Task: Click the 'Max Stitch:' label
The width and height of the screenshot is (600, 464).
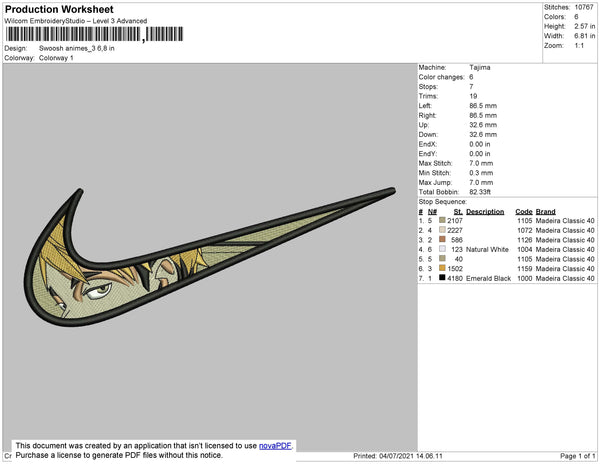Action: tap(435, 163)
